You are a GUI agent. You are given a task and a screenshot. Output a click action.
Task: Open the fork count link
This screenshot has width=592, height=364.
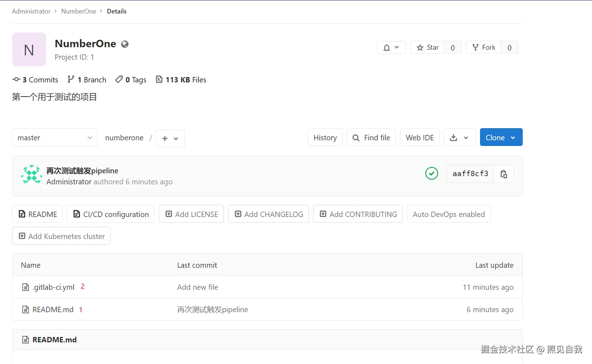[x=510, y=48]
